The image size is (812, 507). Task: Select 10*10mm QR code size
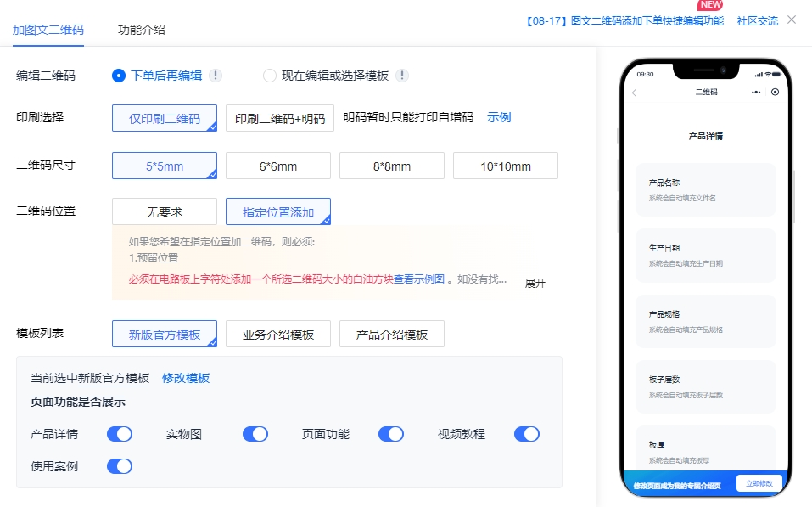(x=506, y=166)
